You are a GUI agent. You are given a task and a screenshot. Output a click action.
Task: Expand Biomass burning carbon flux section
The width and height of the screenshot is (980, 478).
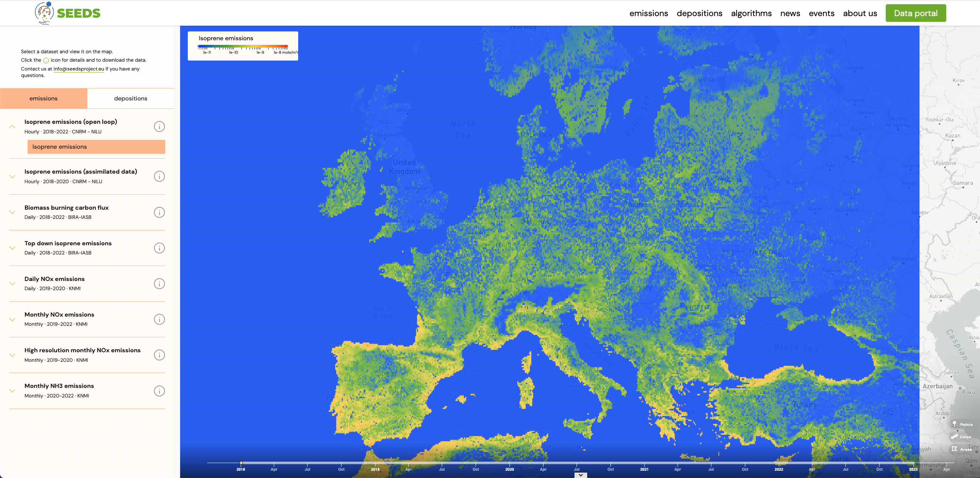(12, 212)
